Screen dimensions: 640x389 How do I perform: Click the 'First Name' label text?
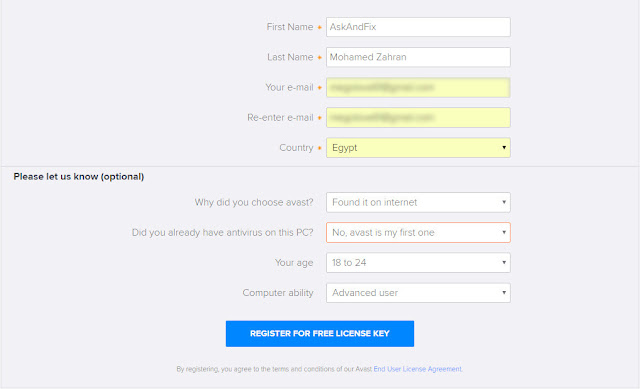tap(290, 27)
